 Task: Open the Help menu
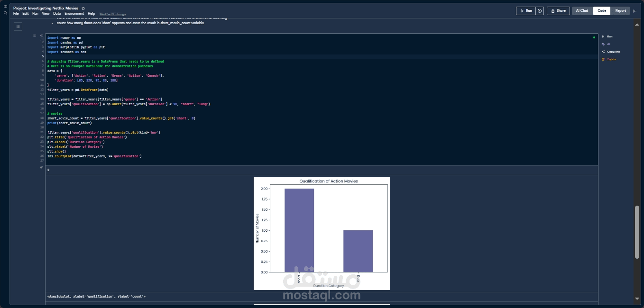(x=92, y=14)
